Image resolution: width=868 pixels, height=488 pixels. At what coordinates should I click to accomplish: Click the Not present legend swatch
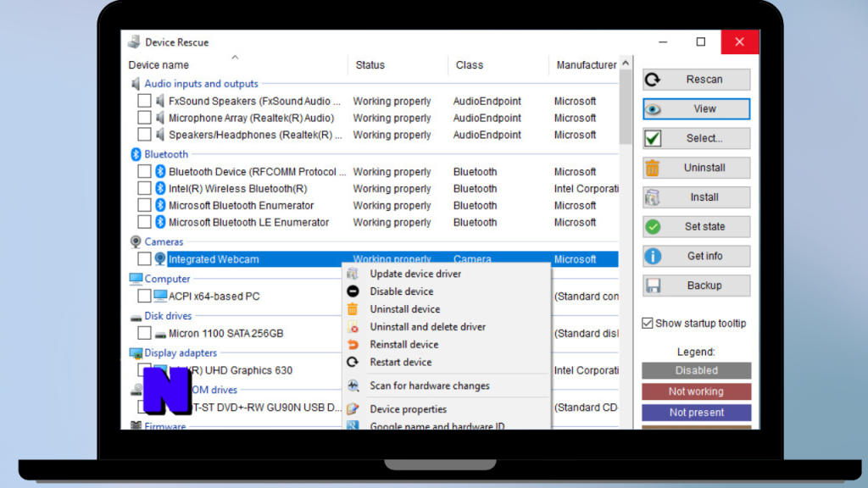pyautogui.click(x=697, y=413)
